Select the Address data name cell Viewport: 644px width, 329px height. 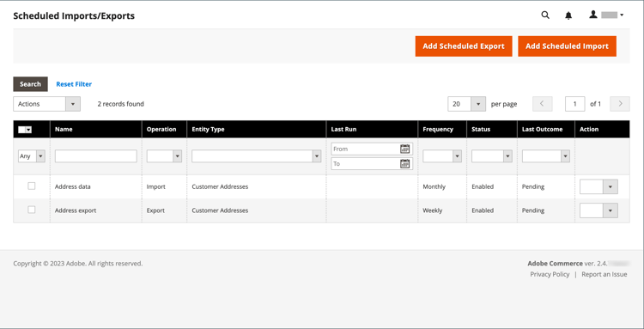tap(73, 187)
